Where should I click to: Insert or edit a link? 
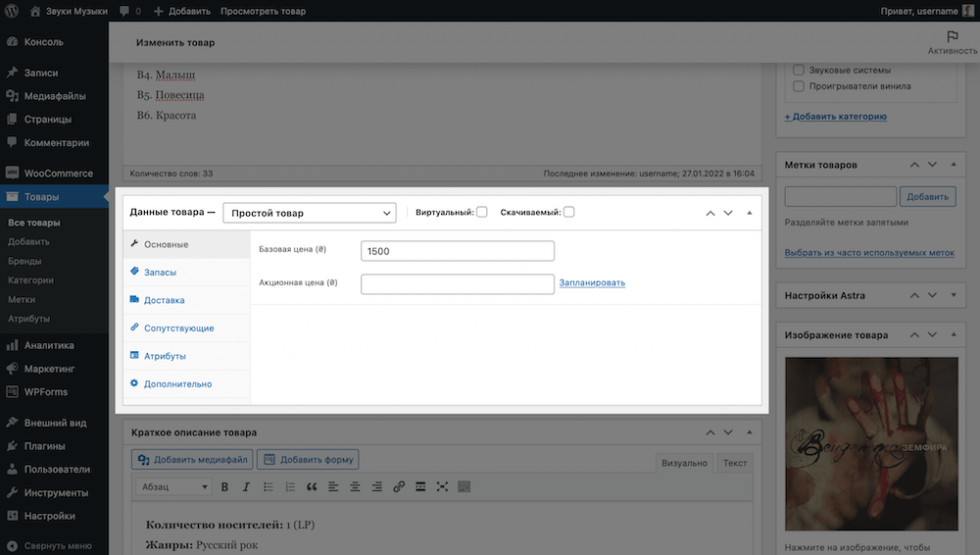pos(399,486)
